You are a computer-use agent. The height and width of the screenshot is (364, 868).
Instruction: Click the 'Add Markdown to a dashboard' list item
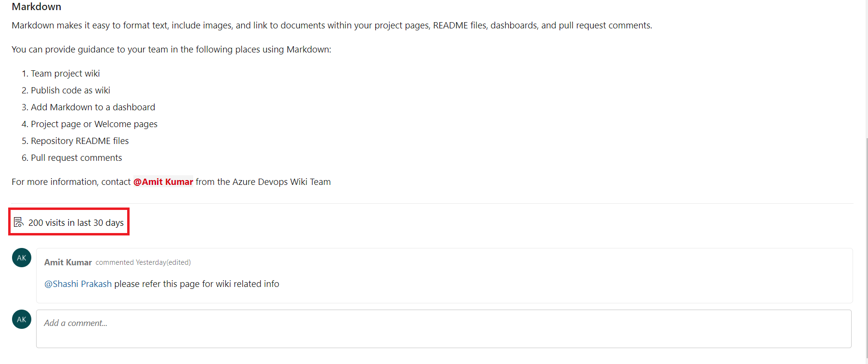[93, 107]
